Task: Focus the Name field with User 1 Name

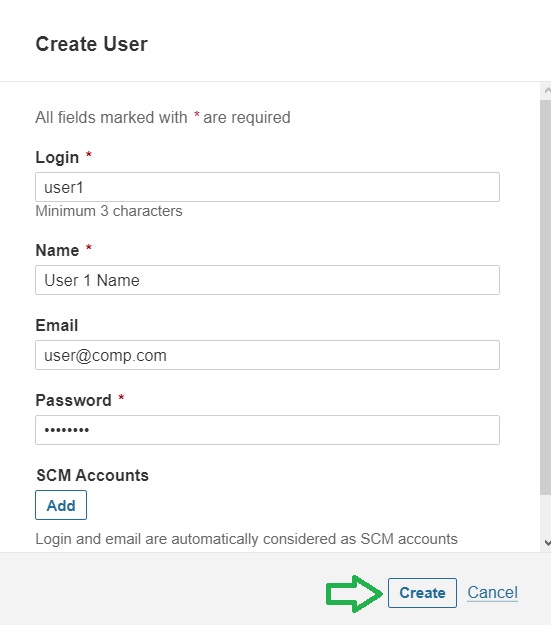Action: 267,280
